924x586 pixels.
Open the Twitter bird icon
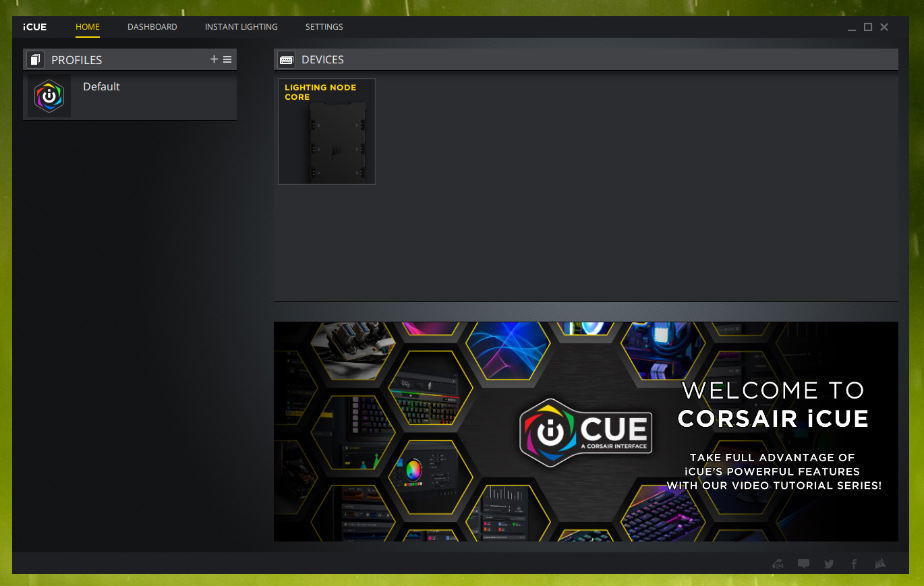[829, 564]
